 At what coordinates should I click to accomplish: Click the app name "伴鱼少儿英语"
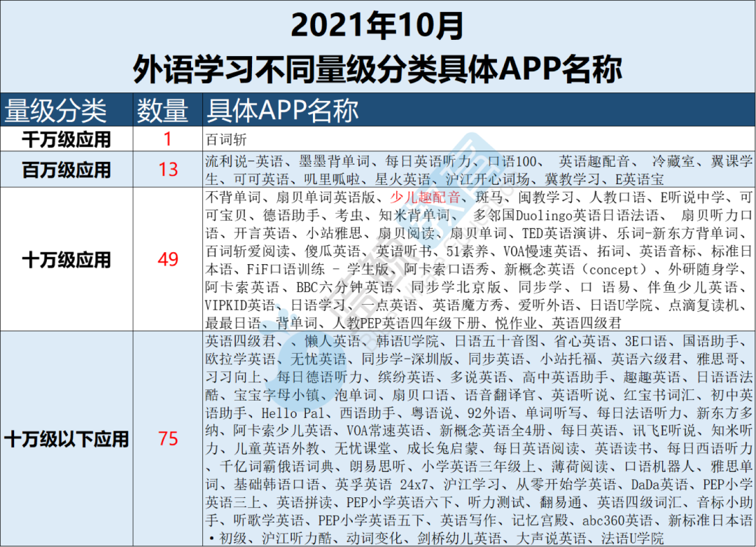click(692, 287)
